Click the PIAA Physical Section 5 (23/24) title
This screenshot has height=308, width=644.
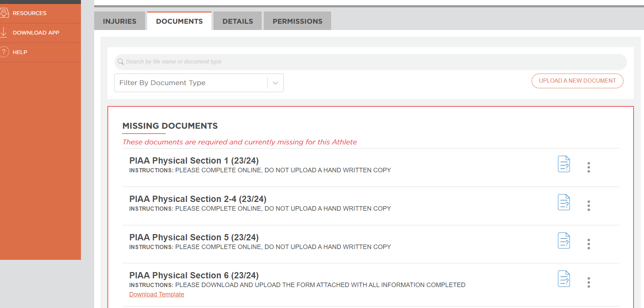194,237
